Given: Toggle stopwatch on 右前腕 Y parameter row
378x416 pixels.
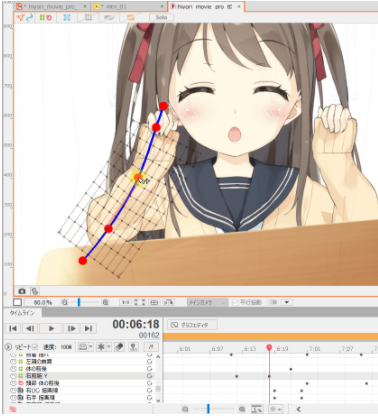Looking at the screenshot, I should 13,376.
